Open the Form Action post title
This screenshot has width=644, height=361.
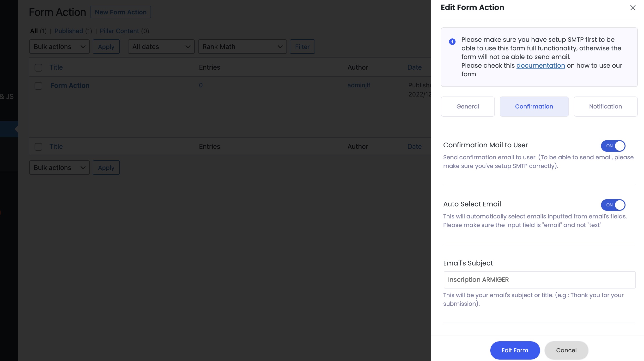pyautogui.click(x=70, y=85)
